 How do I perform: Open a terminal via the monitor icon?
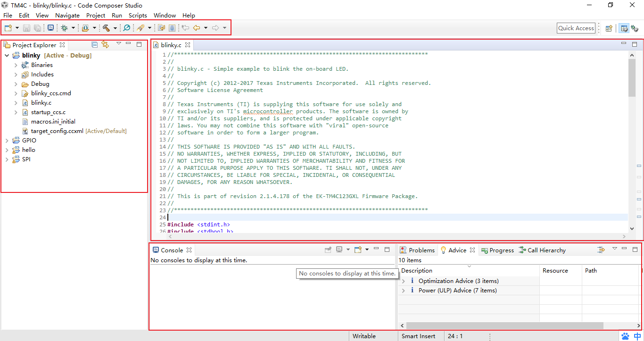50,28
